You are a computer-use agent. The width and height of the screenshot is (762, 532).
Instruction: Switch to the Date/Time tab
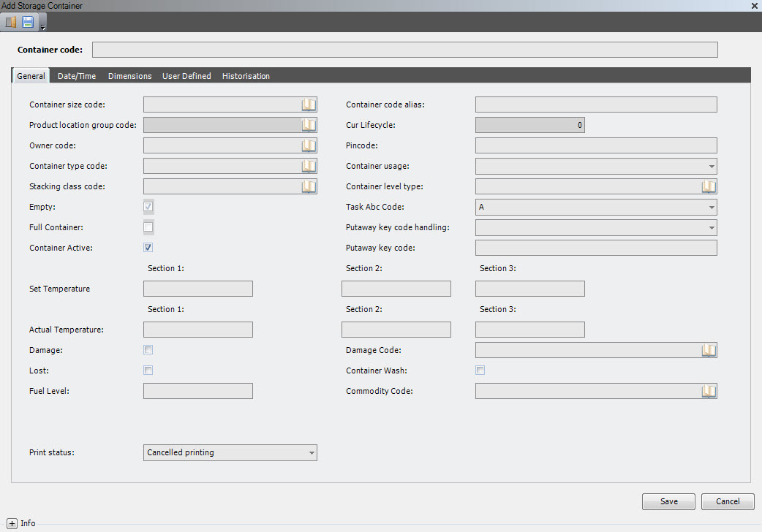pos(77,76)
